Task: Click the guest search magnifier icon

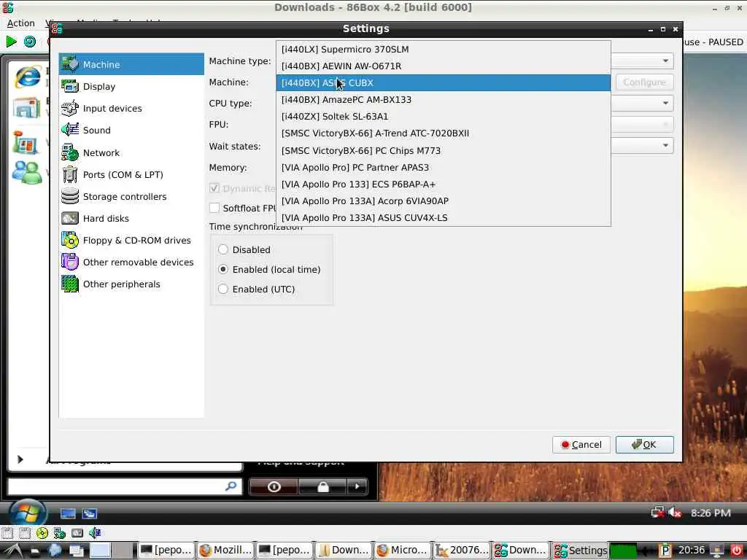Action: click(231, 486)
